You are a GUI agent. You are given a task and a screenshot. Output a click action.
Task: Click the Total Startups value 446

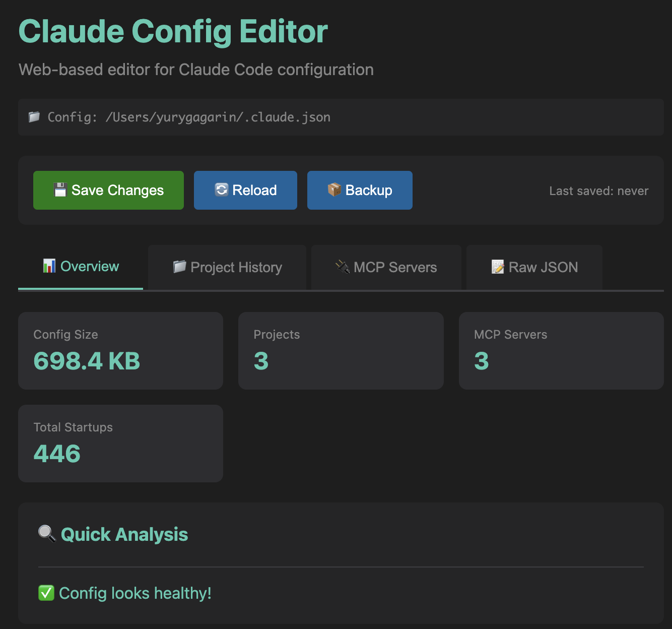[x=57, y=454]
